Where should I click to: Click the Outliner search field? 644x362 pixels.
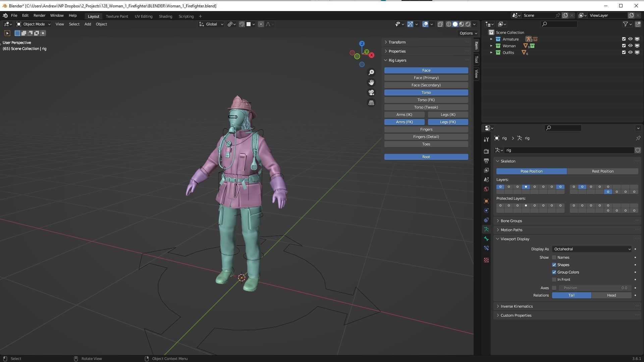(x=559, y=24)
